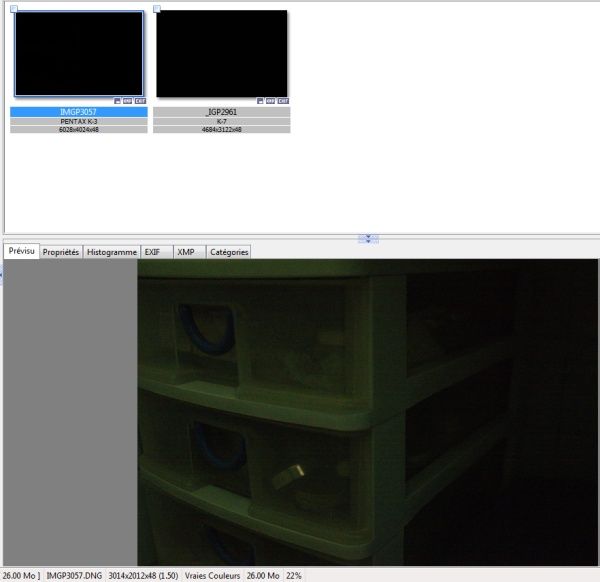Click the embedded-thumbnail badge icon under IMGP3057
The width and height of the screenshot is (600, 582).
(x=117, y=101)
